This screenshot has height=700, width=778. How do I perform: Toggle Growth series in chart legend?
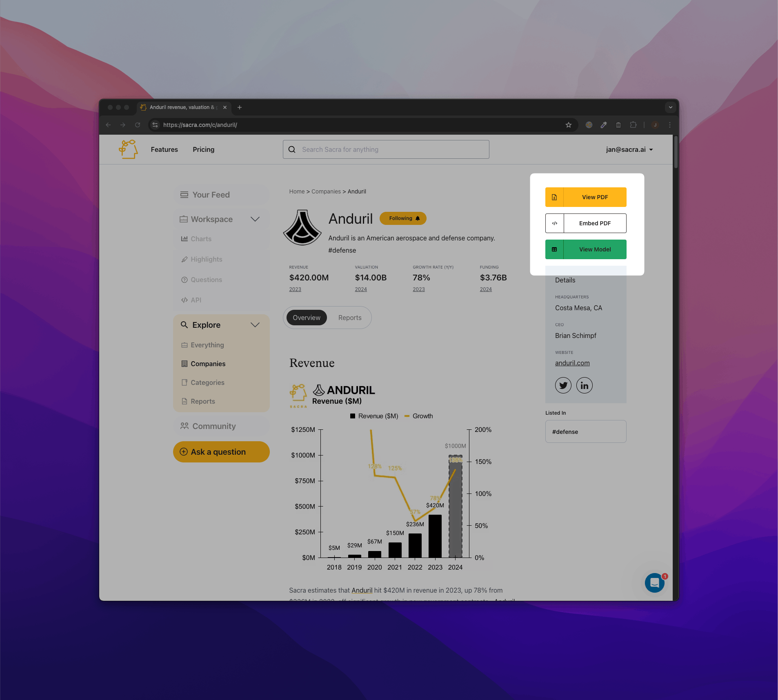click(418, 416)
